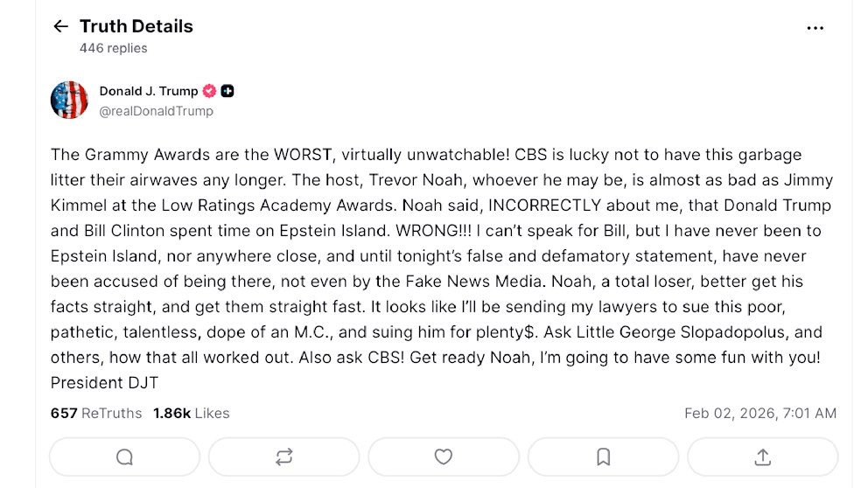ReTruth this post with the arrows button
This screenshot has width=868, height=488.
tap(283, 457)
